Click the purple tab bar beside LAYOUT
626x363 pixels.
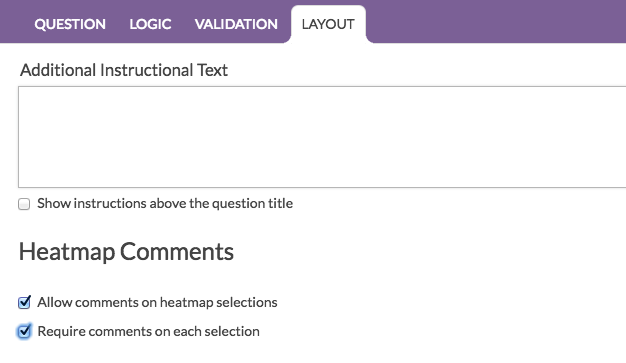tap(495, 22)
